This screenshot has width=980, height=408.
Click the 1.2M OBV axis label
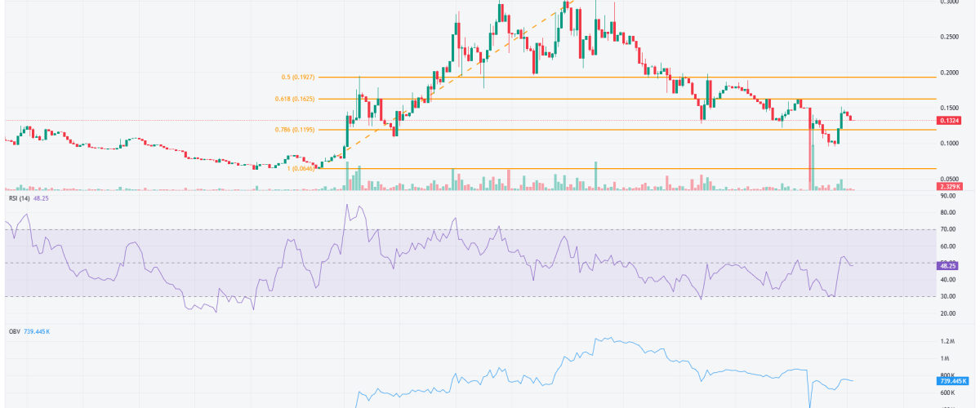[x=947, y=341]
